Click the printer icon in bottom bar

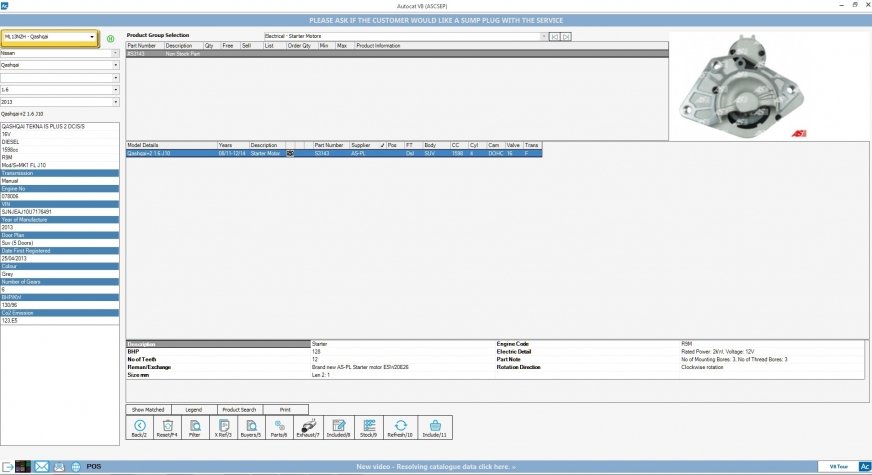(59, 467)
